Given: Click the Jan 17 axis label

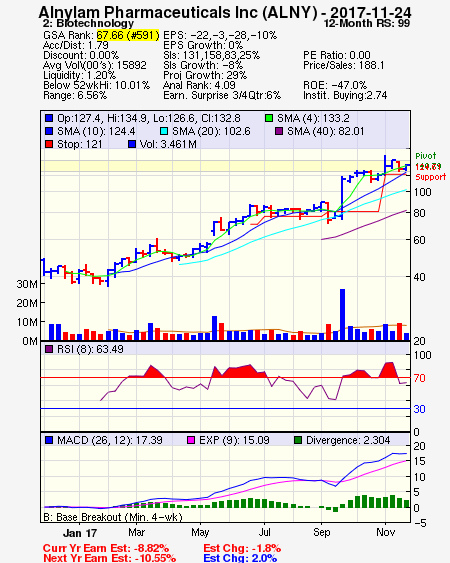Looking at the screenshot, I should tap(80, 533).
